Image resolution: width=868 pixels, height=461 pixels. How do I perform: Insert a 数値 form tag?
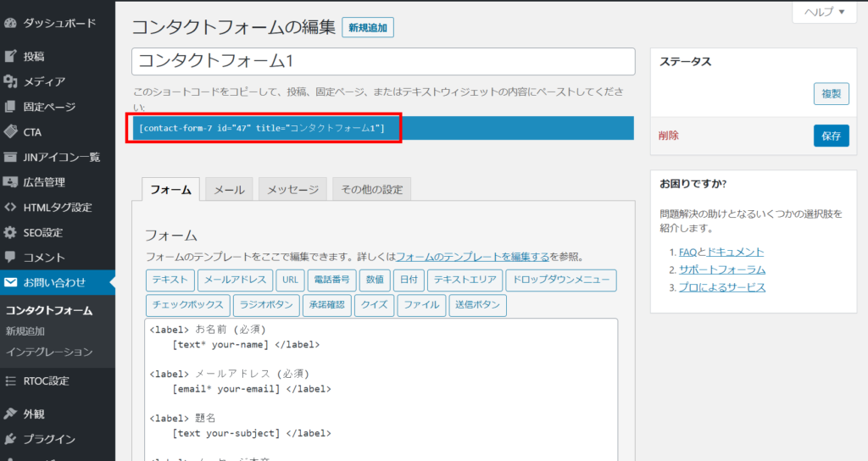pos(375,280)
